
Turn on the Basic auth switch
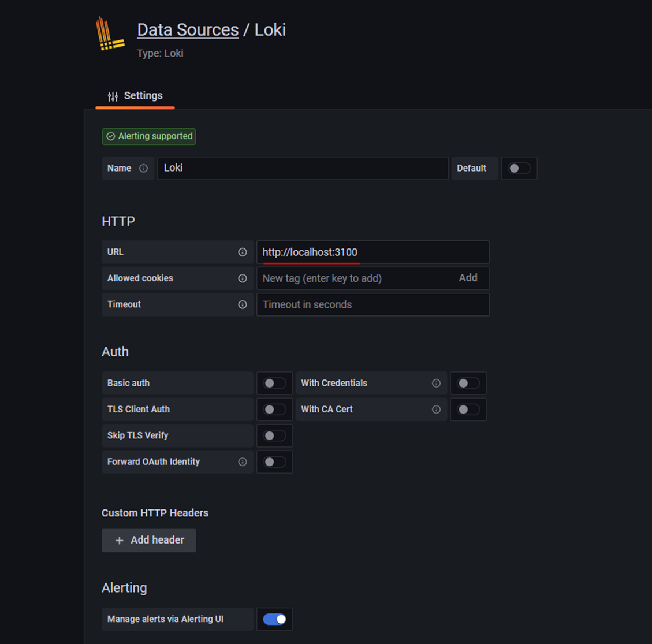pyautogui.click(x=274, y=384)
